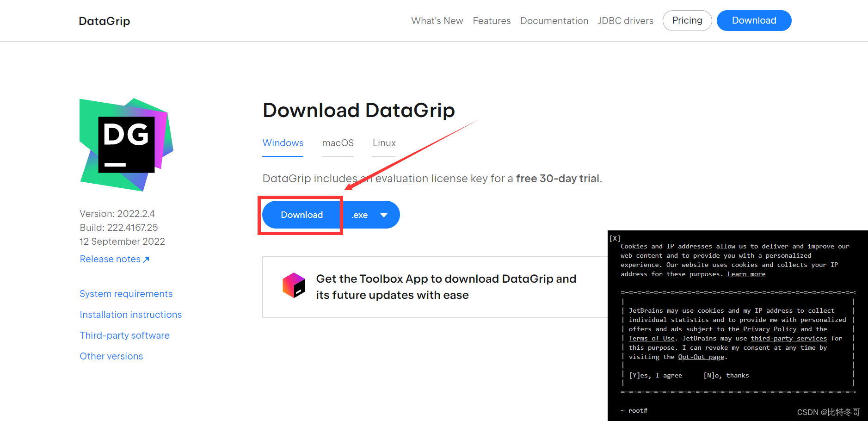Switch to the macOS download tab

(x=338, y=143)
